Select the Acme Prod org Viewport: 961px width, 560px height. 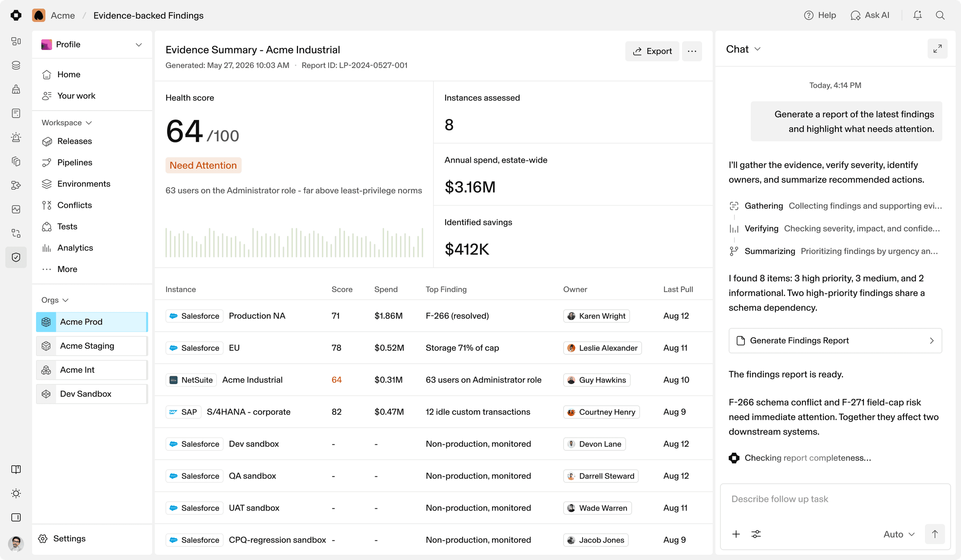click(x=92, y=322)
